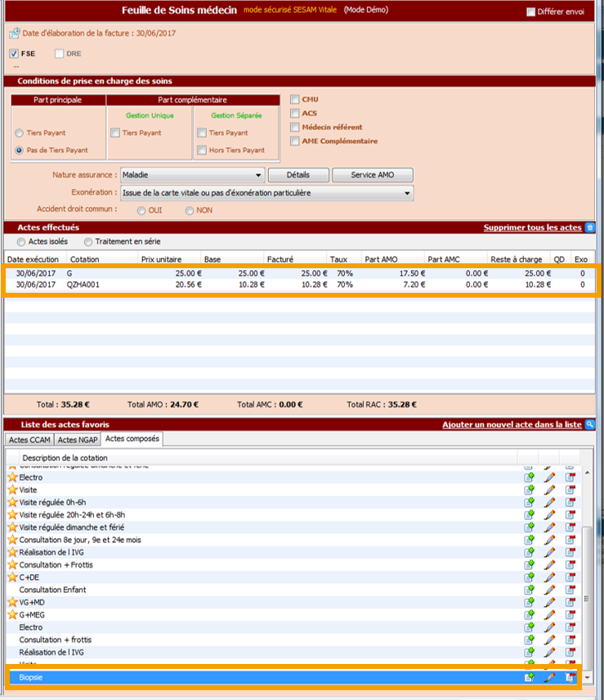604x700 pixels.
Task: Check Médecin référent
Action: click(294, 127)
